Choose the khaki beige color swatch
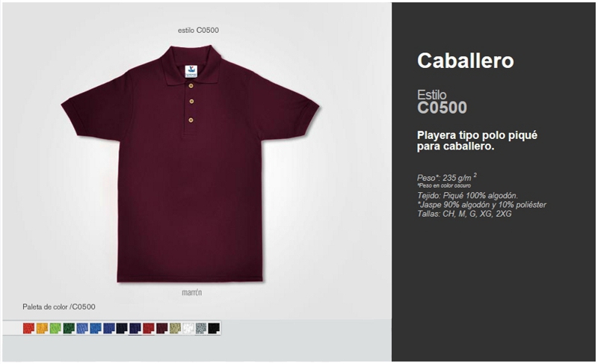This screenshot has width=598, height=364. coord(175,328)
